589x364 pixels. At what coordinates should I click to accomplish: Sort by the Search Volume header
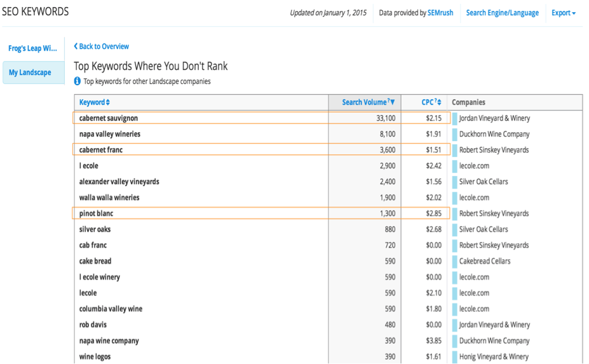(364, 102)
